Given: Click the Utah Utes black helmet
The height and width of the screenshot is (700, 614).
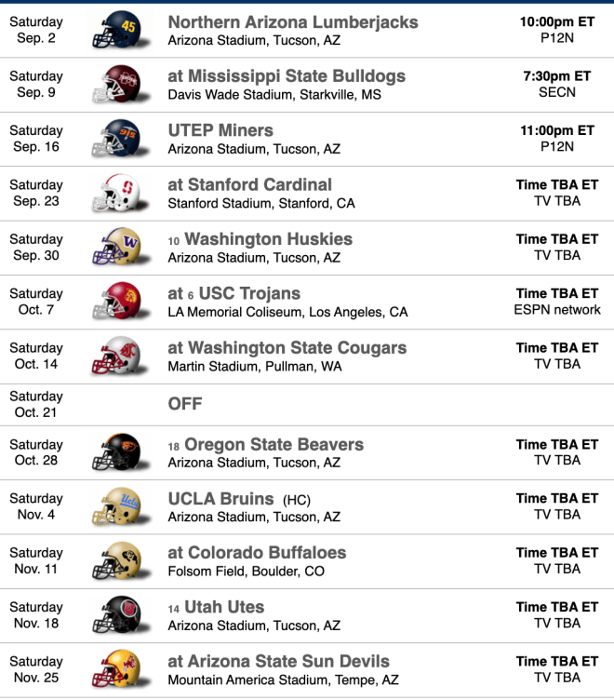Looking at the screenshot, I should coord(120,615).
